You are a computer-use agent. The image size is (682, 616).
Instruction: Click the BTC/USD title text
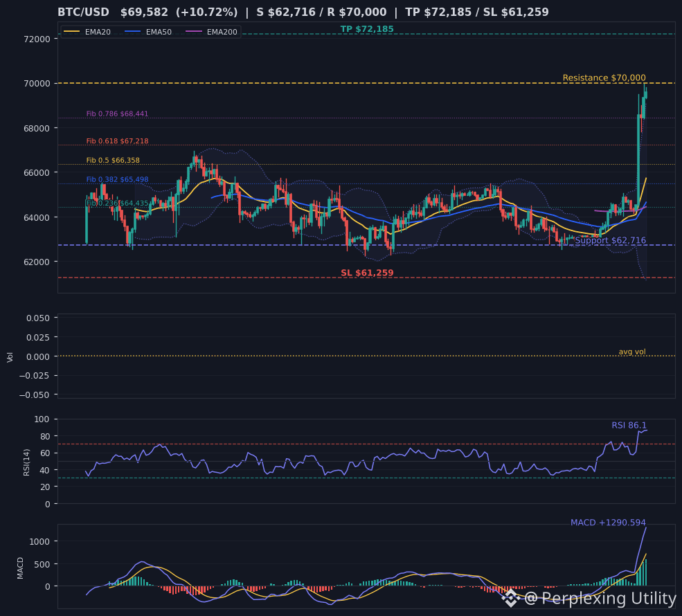pyautogui.click(x=84, y=12)
